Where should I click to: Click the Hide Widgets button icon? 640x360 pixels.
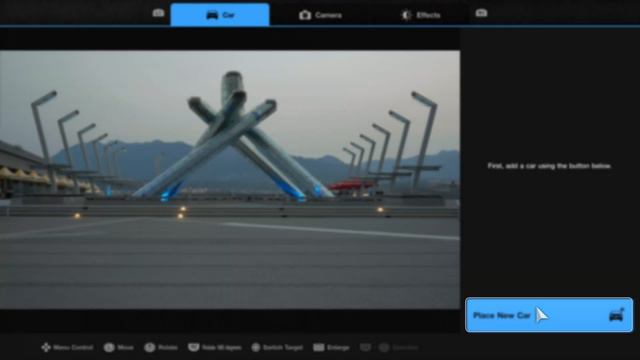[193, 347]
